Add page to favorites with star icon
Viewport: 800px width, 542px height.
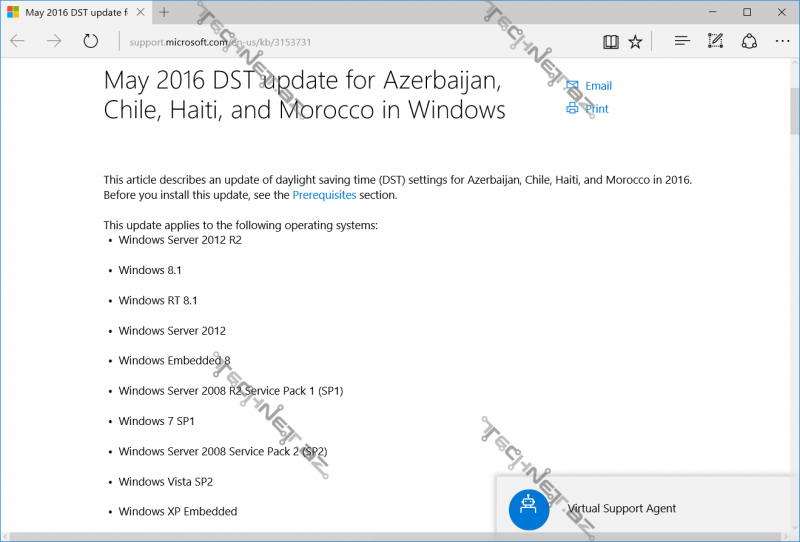click(636, 41)
